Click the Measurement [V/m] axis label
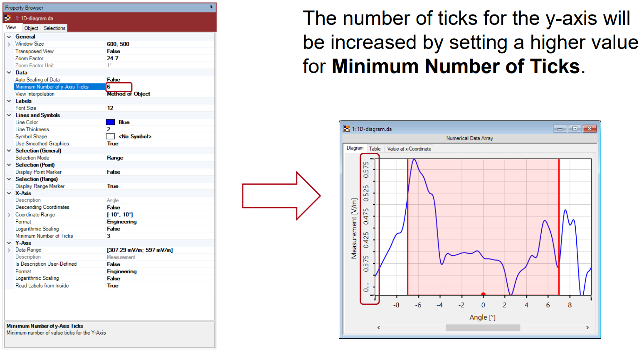Image resolution: width=644 pixels, height=350 pixels. coord(354,228)
